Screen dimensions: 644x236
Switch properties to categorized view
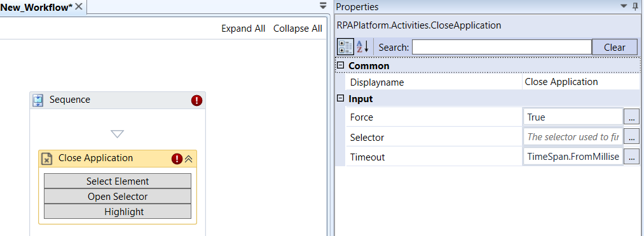345,47
